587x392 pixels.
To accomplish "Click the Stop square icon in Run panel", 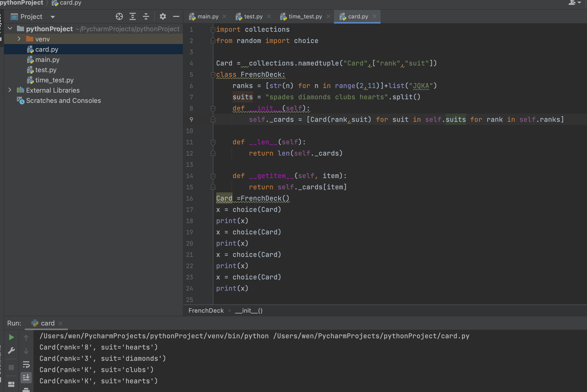I will 11,367.
